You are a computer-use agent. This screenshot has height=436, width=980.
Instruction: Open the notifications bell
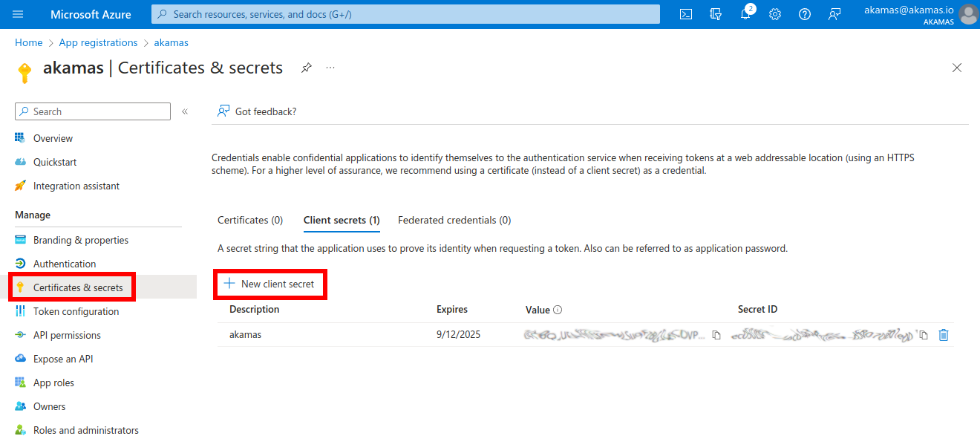[x=745, y=14]
